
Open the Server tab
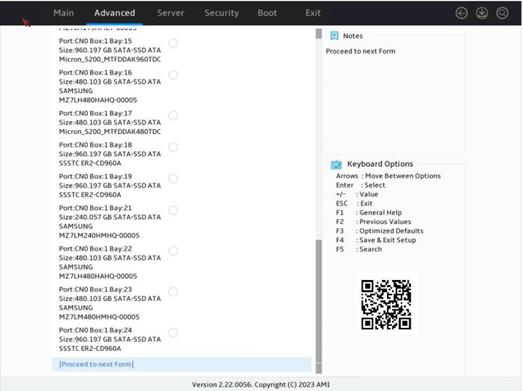(170, 13)
